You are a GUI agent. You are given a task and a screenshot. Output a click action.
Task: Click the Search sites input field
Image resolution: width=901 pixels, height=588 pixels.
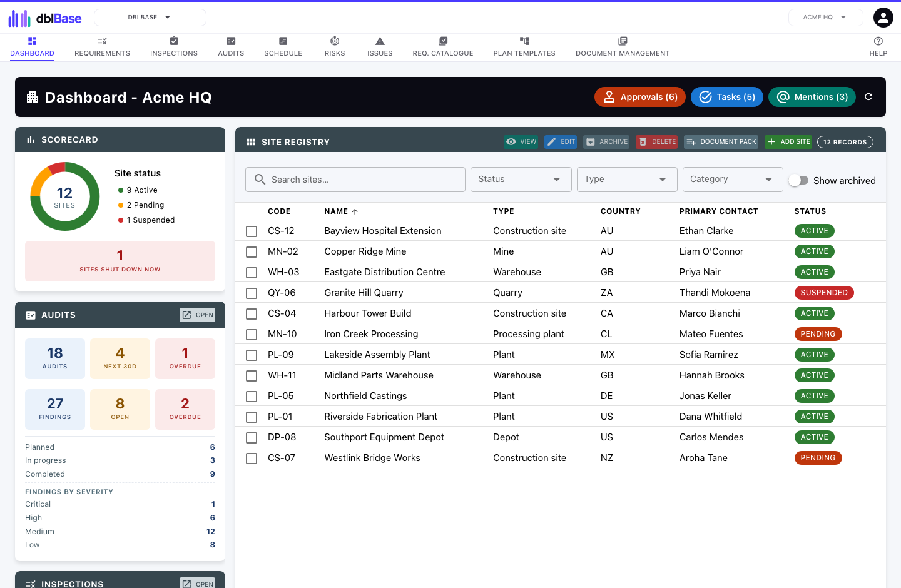click(355, 180)
